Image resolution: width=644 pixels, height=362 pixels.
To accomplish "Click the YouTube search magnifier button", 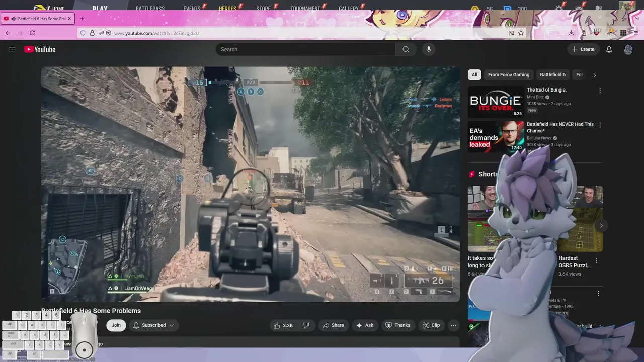I will click(406, 49).
